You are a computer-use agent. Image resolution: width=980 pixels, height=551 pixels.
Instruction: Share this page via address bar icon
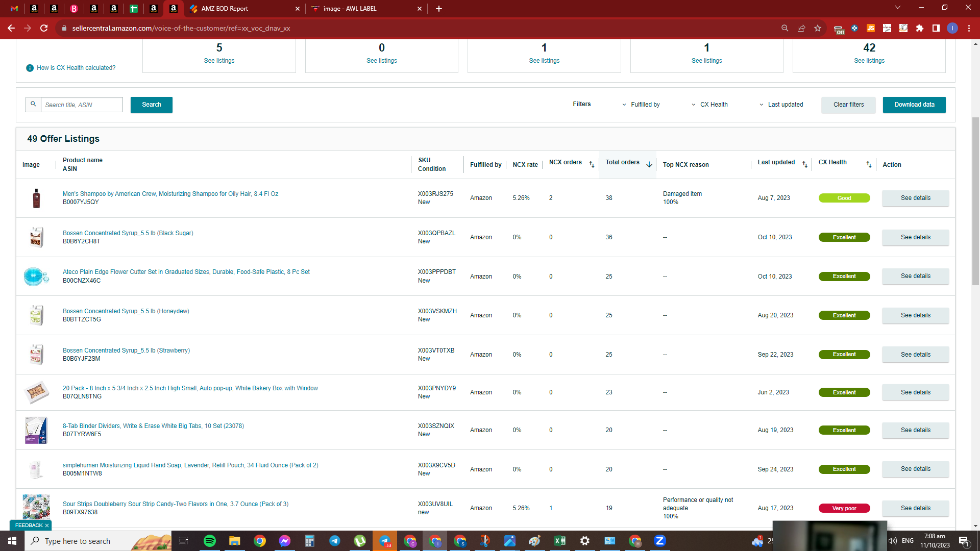[801, 28]
